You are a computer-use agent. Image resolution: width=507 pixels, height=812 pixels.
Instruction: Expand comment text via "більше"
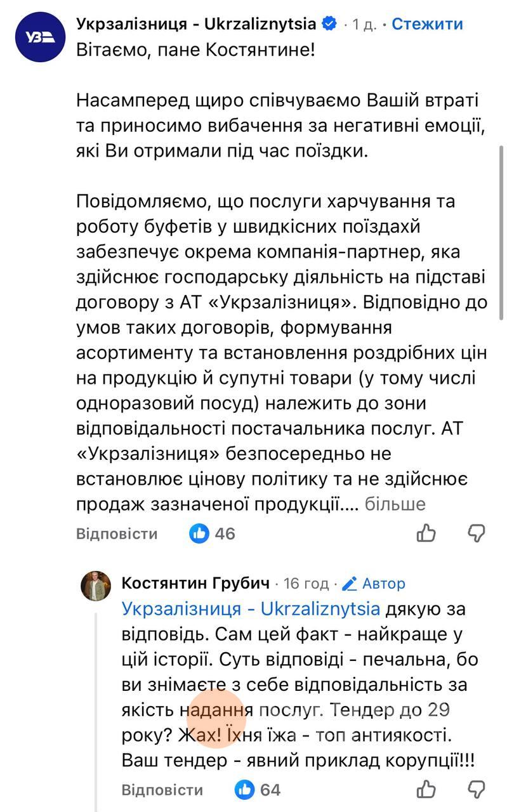click(395, 504)
